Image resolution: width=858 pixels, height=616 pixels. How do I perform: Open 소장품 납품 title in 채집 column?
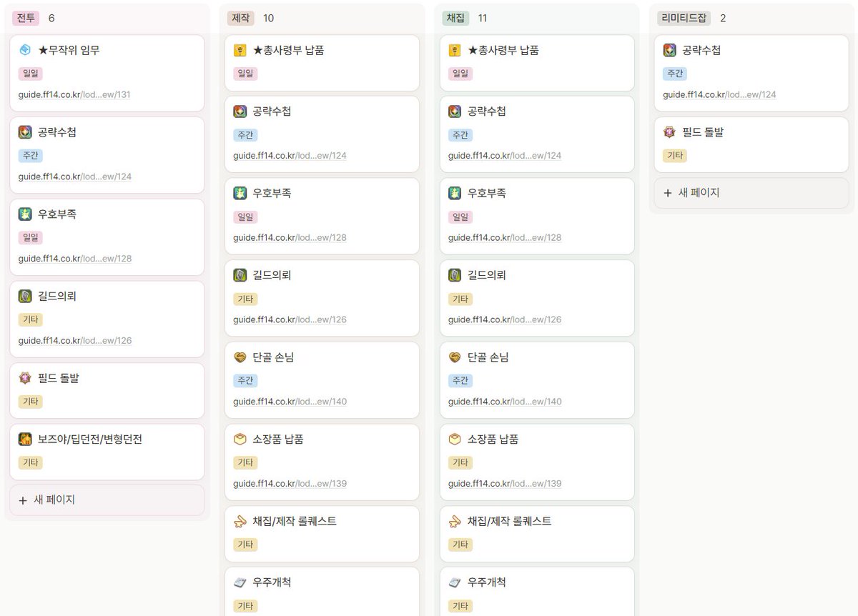tap(493, 439)
